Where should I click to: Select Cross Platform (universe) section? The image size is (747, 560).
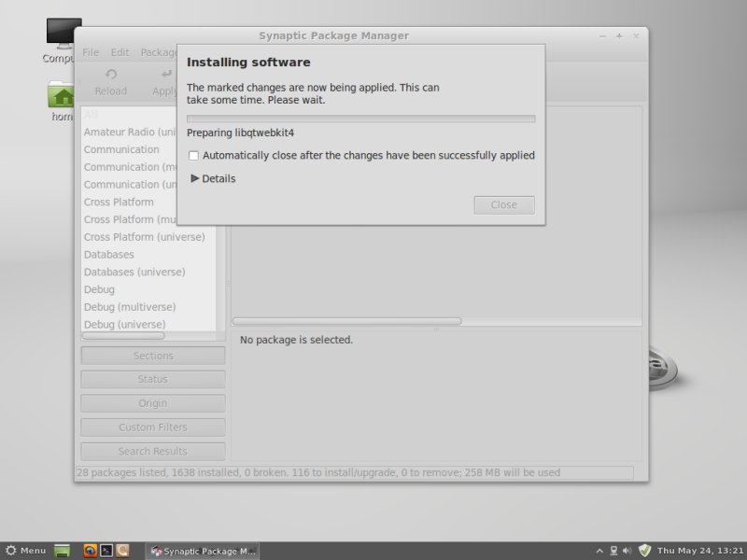click(x=145, y=237)
